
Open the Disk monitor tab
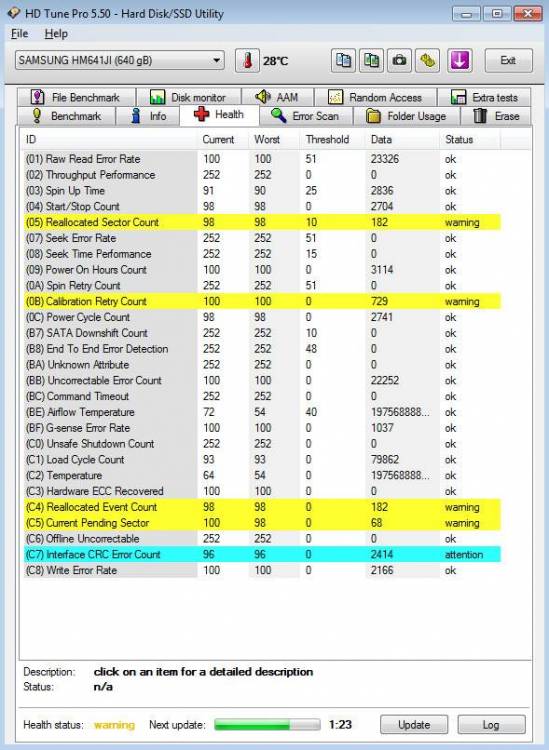point(189,98)
